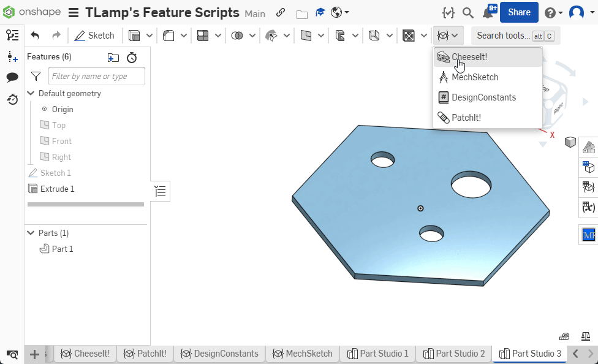598x364 pixels.
Task: Choose PatchIt! from custom features menu
Action: (488, 118)
